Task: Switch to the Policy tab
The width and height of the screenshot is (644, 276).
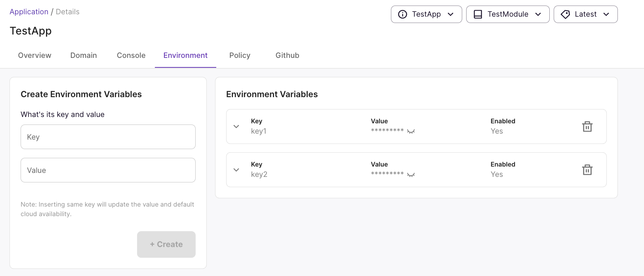Action: point(240,56)
